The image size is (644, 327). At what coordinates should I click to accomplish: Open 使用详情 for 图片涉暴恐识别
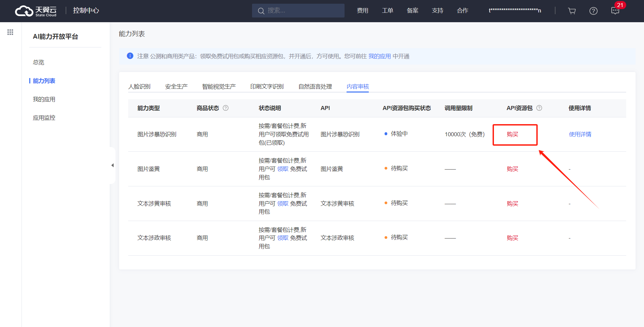[x=580, y=134]
